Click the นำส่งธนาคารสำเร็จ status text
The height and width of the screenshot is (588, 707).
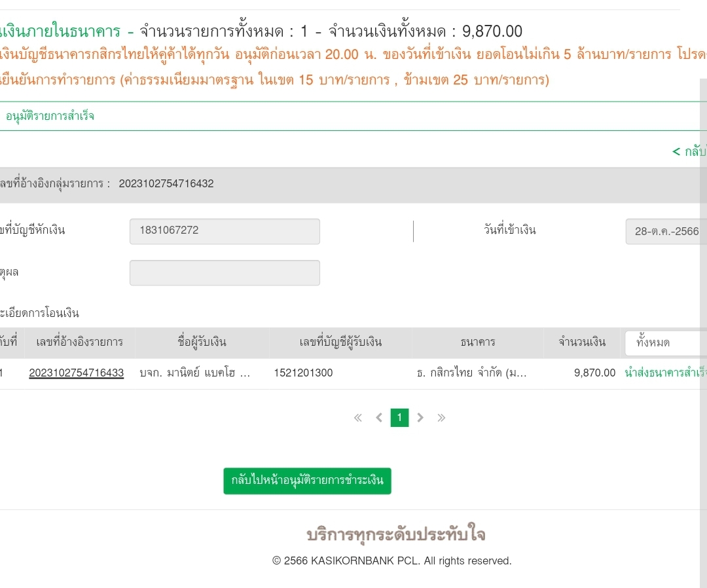pyautogui.click(x=664, y=373)
